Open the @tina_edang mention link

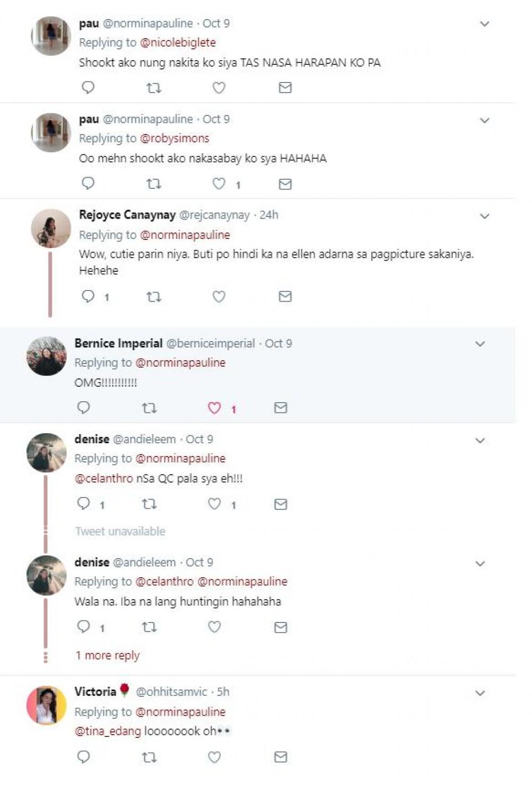click(108, 731)
